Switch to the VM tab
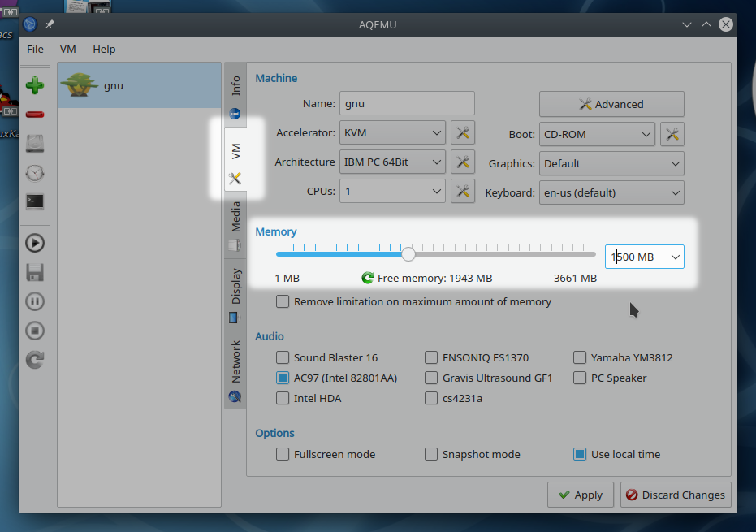The height and width of the screenshot is (532, 756). 235,160
